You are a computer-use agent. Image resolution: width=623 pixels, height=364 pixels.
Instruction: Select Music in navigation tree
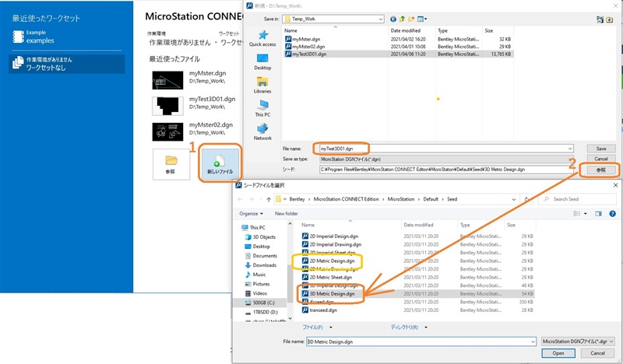(x=255, y=275)
